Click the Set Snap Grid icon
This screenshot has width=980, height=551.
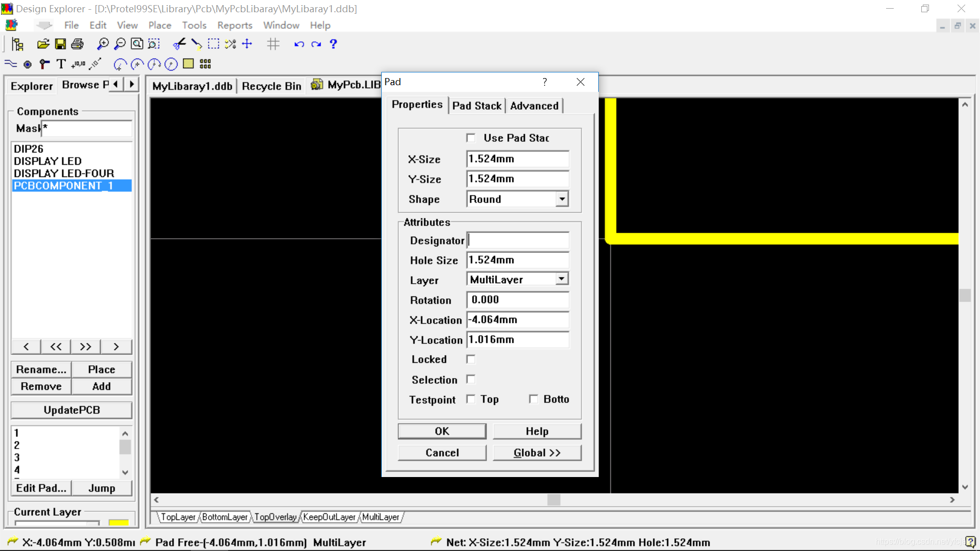(x=273, y=44)
